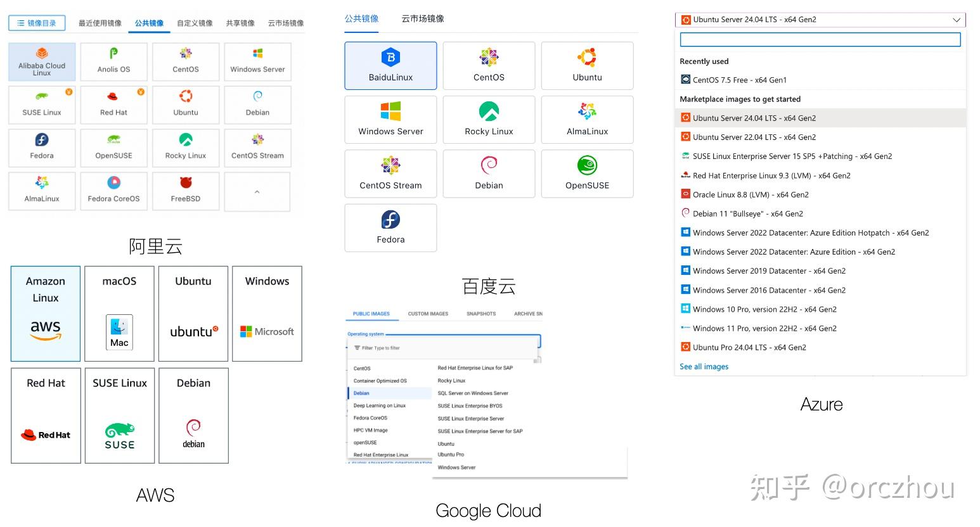Select the AlmaLinux icon on 阿里云
980x527 pixels.
coord(41,191)
